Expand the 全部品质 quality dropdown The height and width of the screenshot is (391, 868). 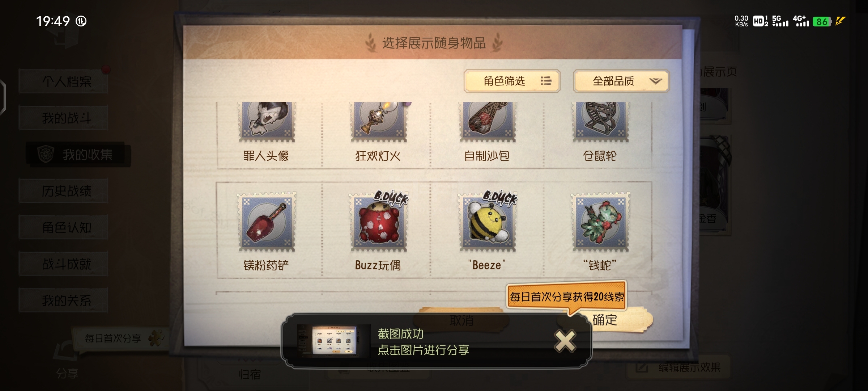[x=621, y=81]
